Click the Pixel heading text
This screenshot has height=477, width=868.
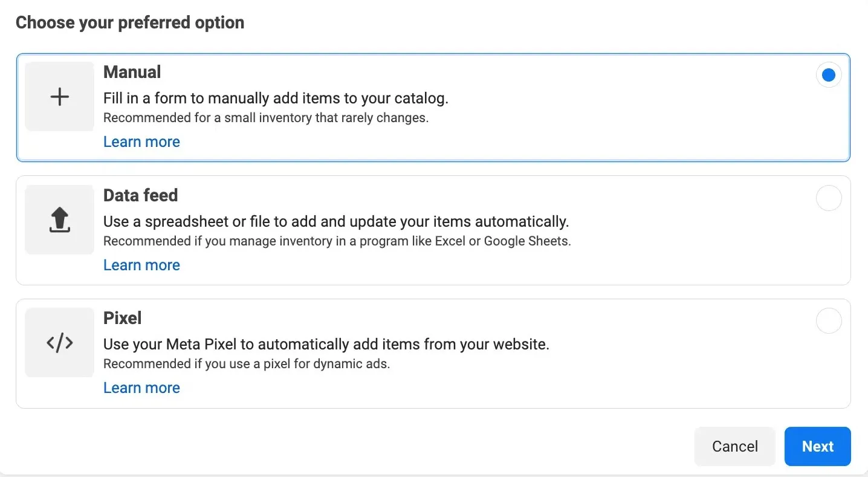(122, 318)
